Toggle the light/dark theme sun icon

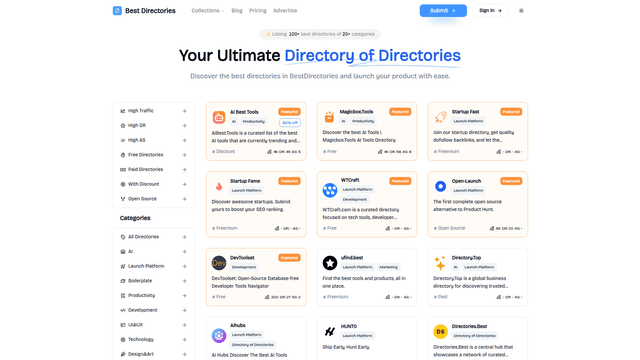click(x=521, y=11)
